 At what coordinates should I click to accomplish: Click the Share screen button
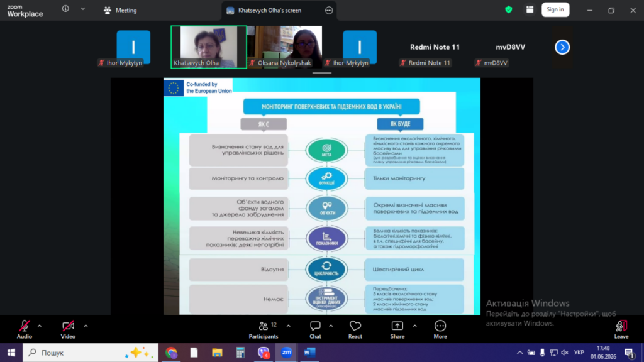[397, 329]
